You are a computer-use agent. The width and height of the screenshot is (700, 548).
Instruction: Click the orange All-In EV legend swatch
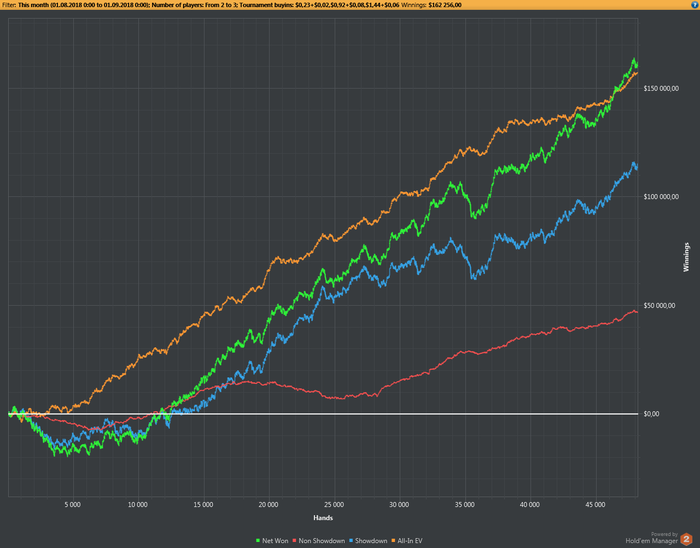click(393, 541)
